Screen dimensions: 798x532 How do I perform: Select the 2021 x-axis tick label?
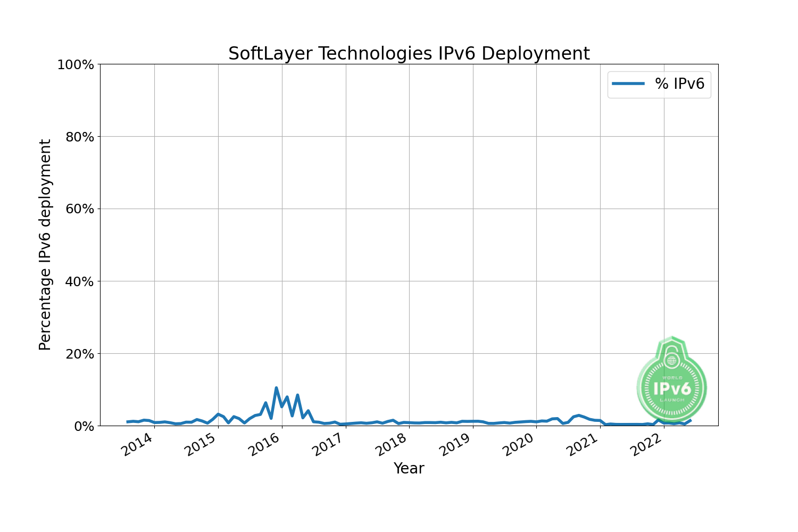click(583, 445)
